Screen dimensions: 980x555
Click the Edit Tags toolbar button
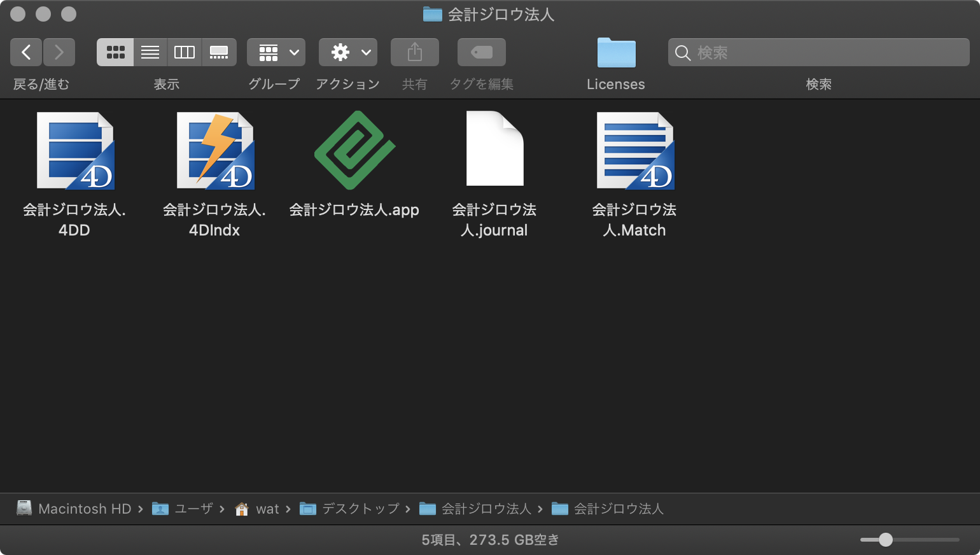tap(482, 52)
